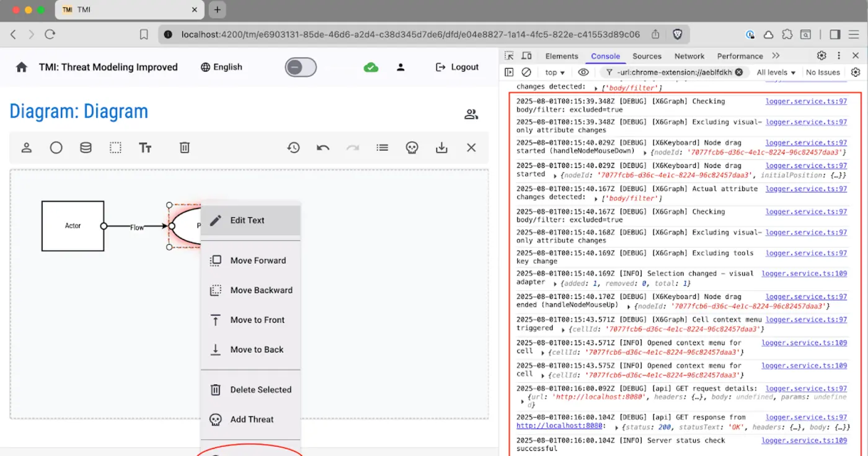Click the bookmark icon beside address bar
The height and width of the screenshot is (456, 868).
[144, 35]
